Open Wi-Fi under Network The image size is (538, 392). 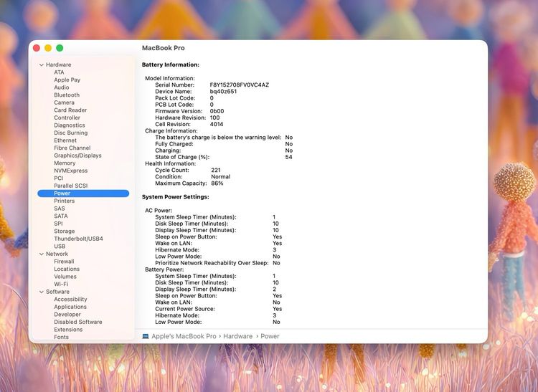tap(61, 284)
